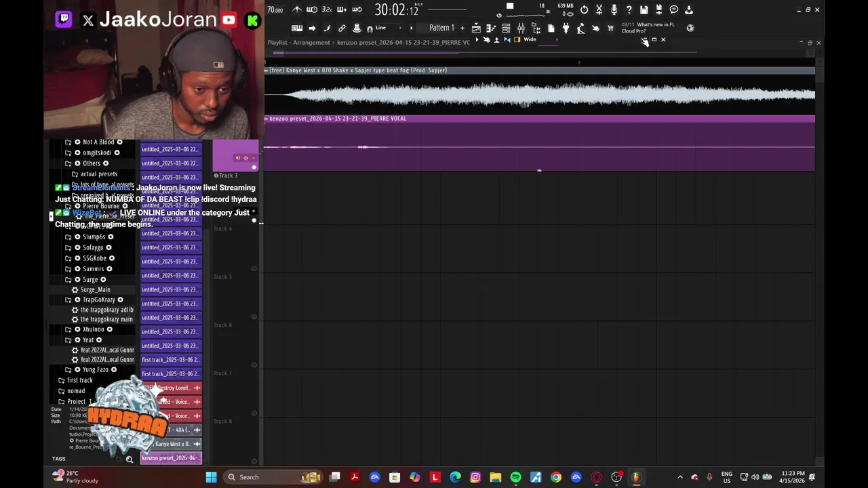Open the Piano roll icon

pyautogui.click(x=491, y=28)
